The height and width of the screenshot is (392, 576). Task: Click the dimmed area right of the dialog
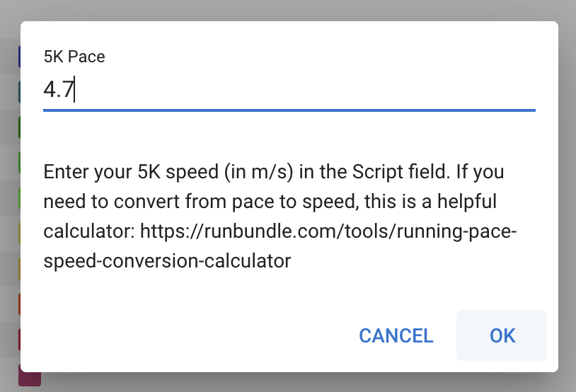coord(568,198)
